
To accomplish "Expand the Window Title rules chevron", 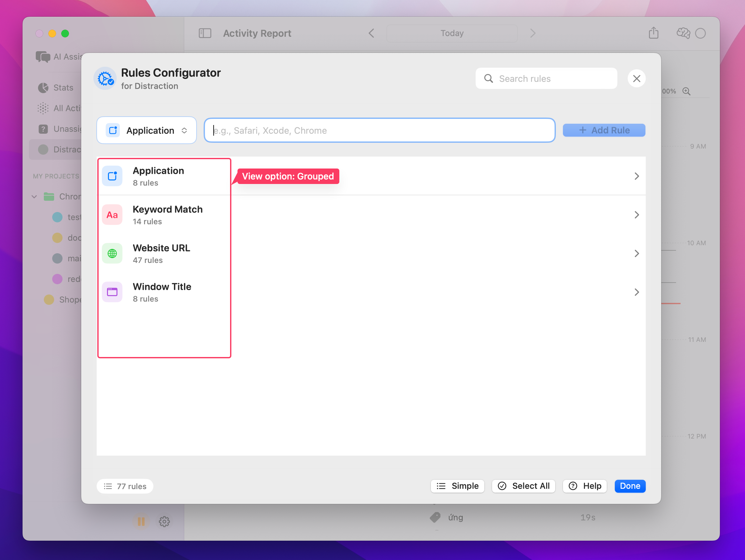I will click(x=636, y=292).
